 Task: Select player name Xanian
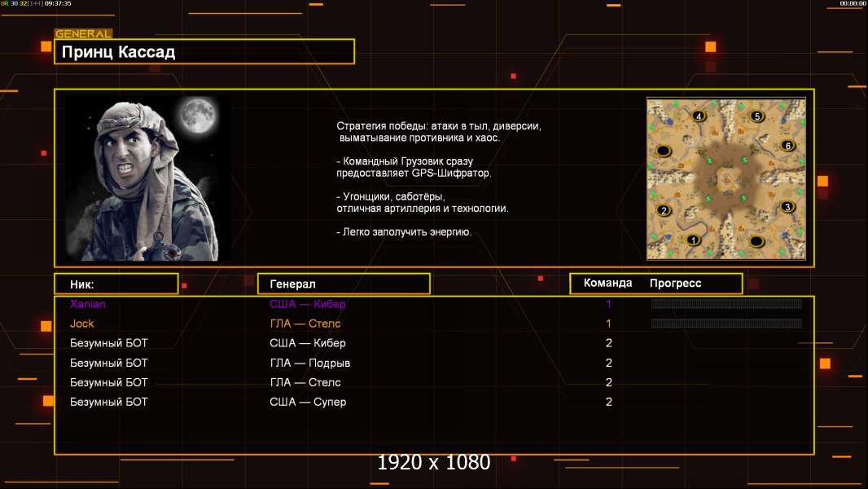point(87,304)
